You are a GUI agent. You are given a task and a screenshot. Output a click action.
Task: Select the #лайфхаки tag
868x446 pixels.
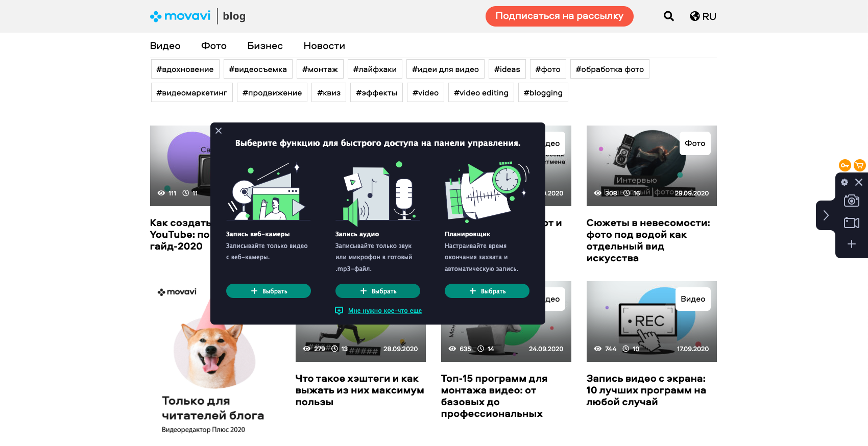pos(375,69)
